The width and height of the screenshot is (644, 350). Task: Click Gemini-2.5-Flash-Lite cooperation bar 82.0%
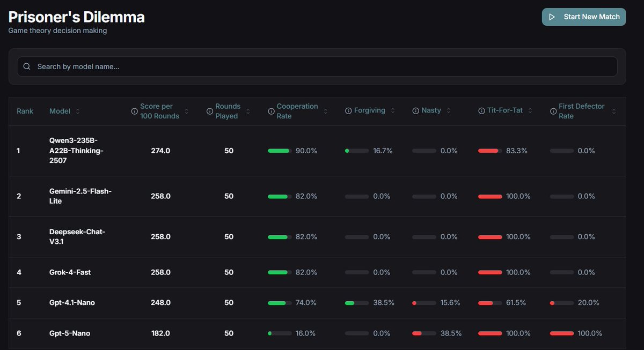pos(280,197)
